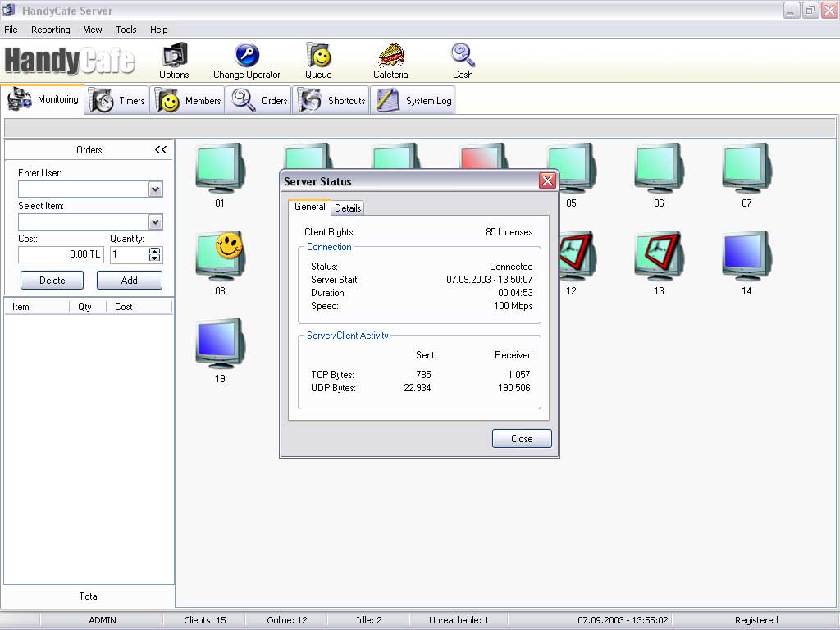Switch to the Timers tab

coord(116,100)
